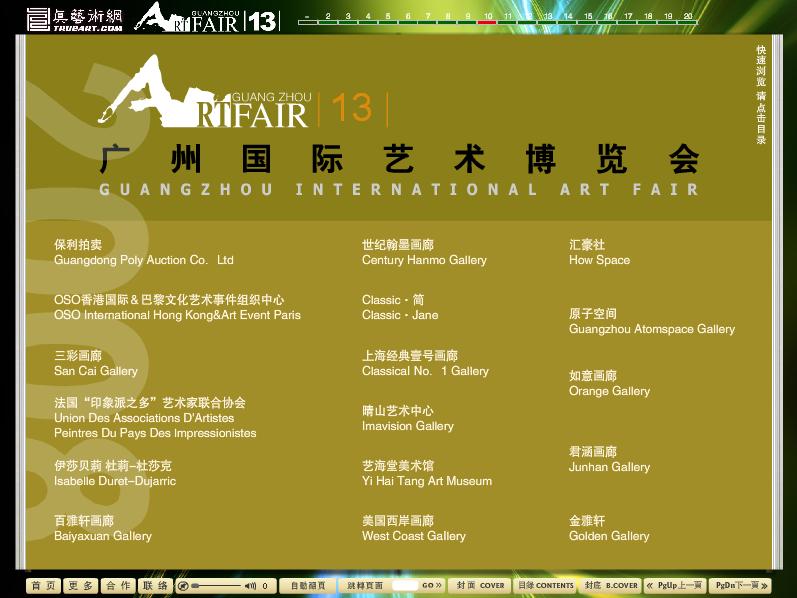The height and width of the screenshot is (598, 797).
Task: Click the 联络 contact button
Action: point(155,585)
